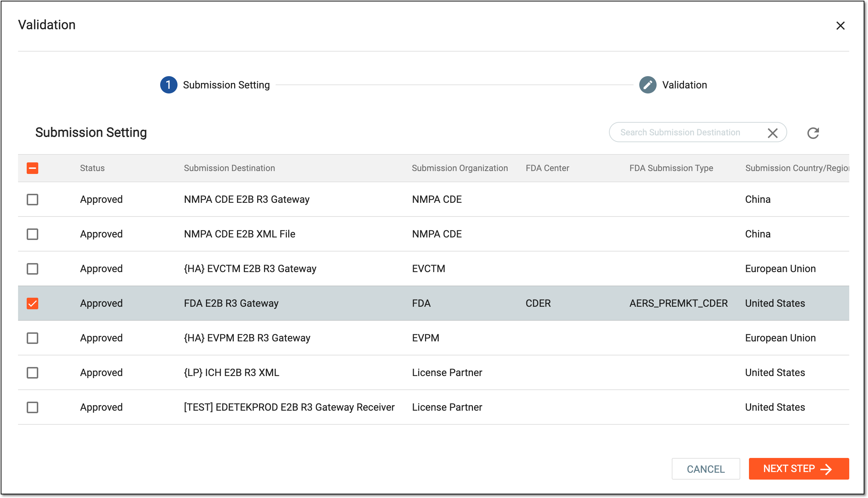
Task: Click the {LP} ICH E2B R3 XML text
Action: tap(232, 373)
